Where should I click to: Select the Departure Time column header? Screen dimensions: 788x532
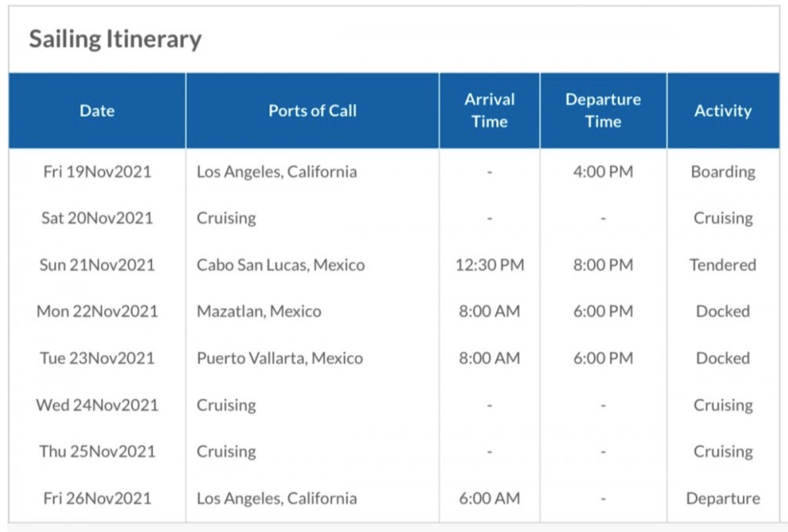tap(603, 111)
